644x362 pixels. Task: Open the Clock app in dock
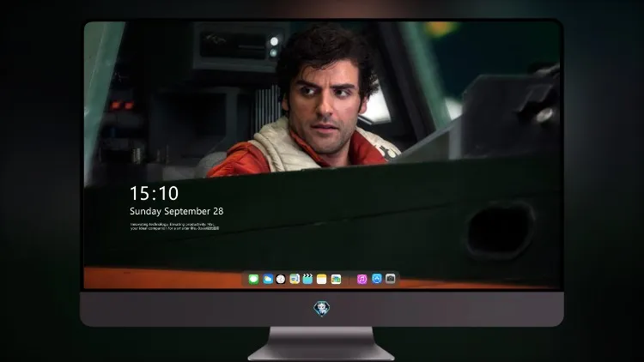[x=281, y=279]
